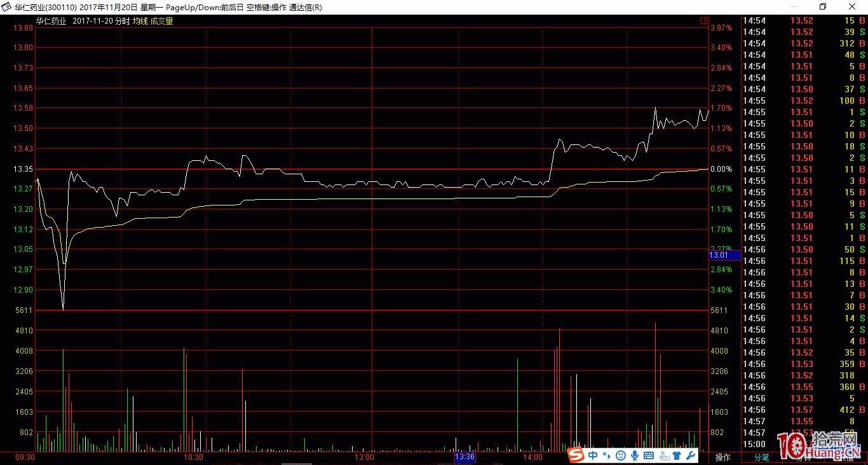This screenshot has height=465, width=868.
Task: Toggle Chinese/English input mode (中)
Action: pyautogui.click(x=592, y=455)
